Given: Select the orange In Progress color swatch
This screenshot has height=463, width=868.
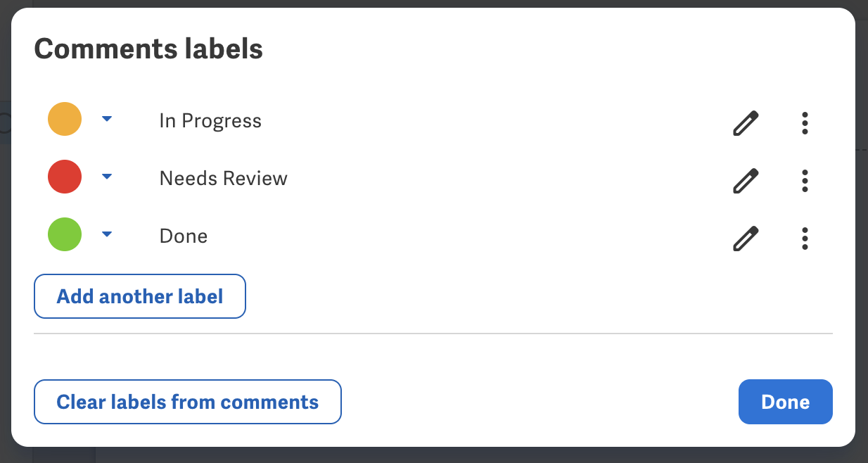Looking at the screenshot, I should (x=65, y=119).
